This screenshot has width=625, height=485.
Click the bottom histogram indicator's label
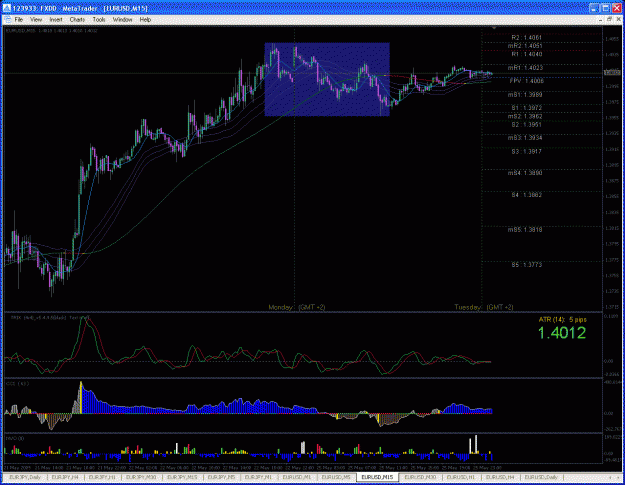click(15, 438)
